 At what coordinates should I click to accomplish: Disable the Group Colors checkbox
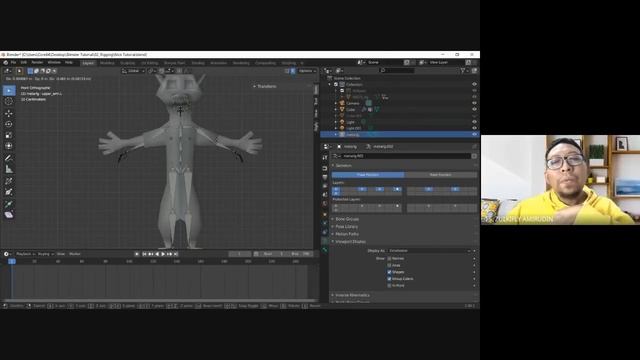click(x=389, y=279)
